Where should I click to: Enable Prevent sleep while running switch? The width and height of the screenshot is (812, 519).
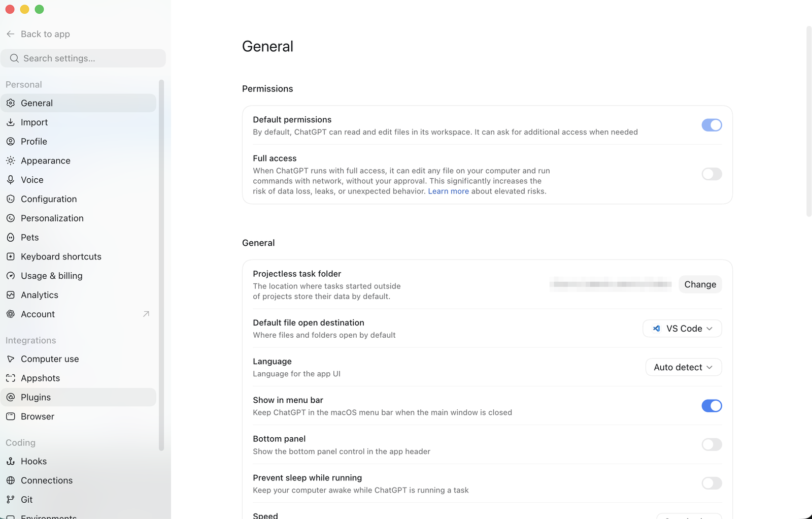click(x=712, y=483)
